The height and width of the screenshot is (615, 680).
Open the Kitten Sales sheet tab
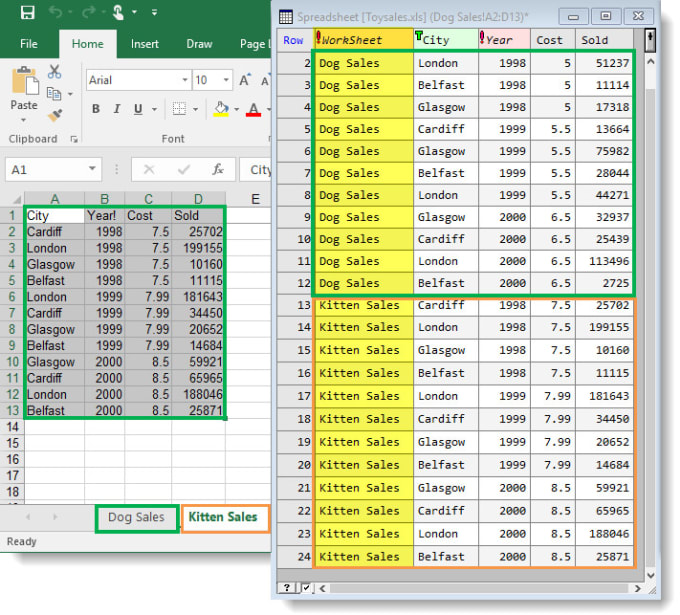[224, 517]
